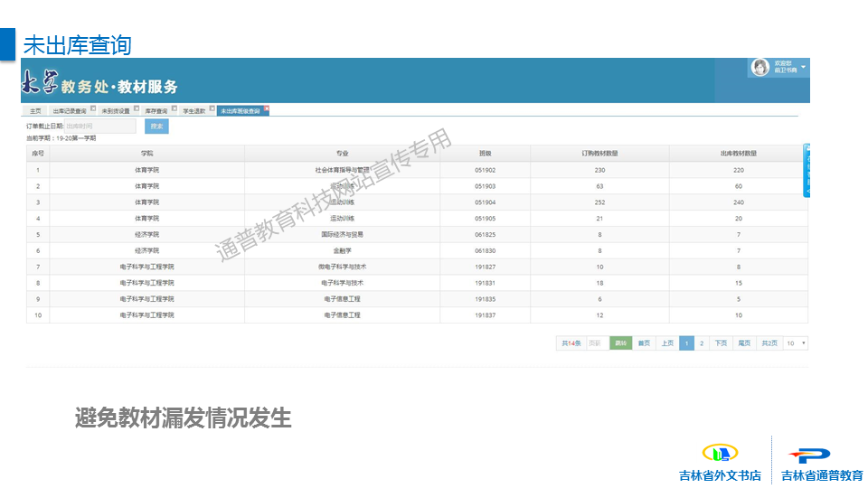Select class cell 051903
Screen dimensions: 868x488
point(485,186)
